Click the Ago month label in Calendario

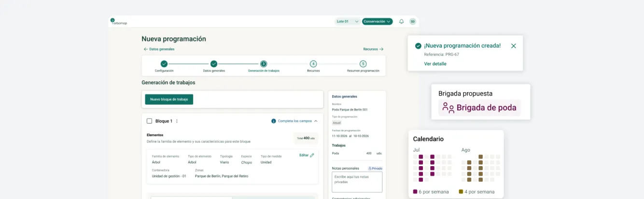click(465, 150)
